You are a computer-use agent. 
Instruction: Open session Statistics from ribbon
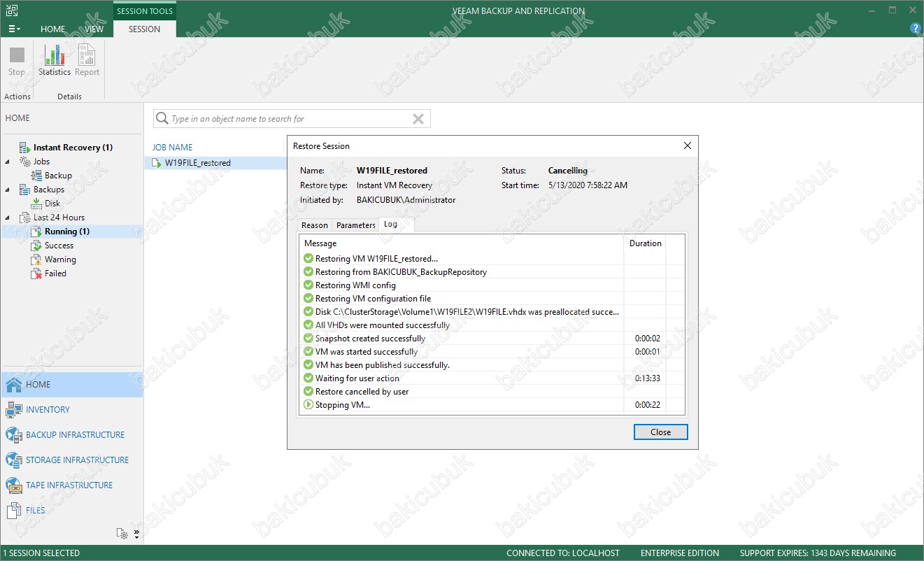coord(55,61)
